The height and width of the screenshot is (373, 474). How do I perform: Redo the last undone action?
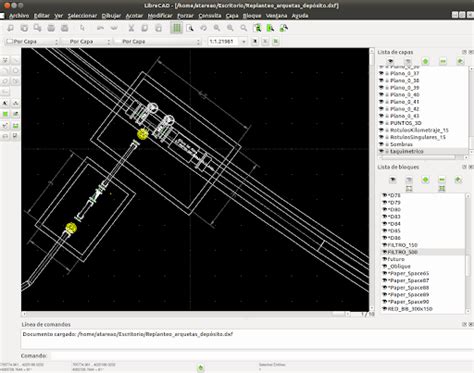point(114,28)
